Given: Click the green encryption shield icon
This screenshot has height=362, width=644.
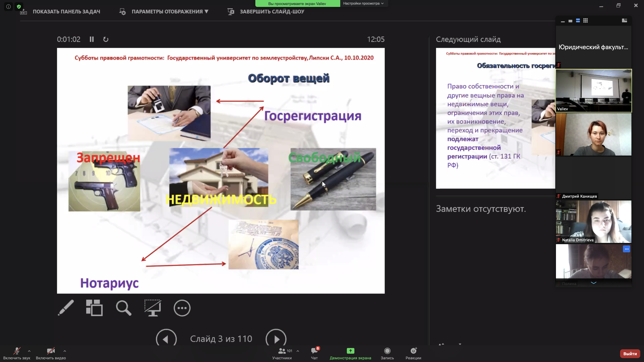Looking at the screenshot, I should pos(19,6).
